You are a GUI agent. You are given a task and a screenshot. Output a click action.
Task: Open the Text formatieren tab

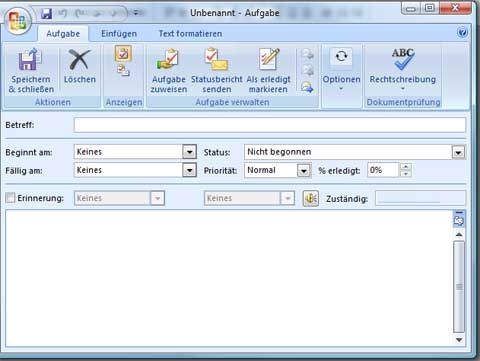[x=190, y=34]
